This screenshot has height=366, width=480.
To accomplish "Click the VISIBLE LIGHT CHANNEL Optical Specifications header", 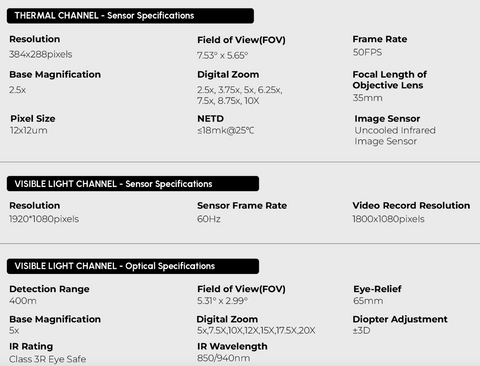I will click(x=133, y=266).
